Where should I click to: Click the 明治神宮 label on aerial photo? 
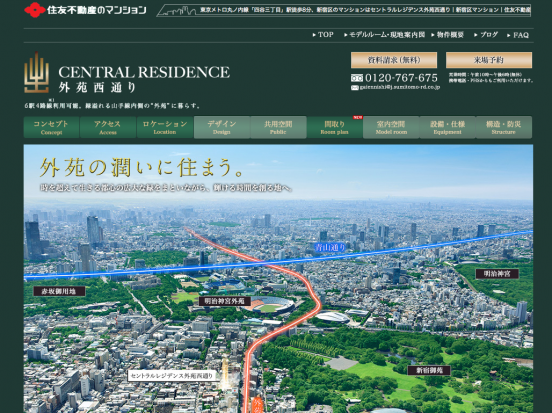point(497,274)
